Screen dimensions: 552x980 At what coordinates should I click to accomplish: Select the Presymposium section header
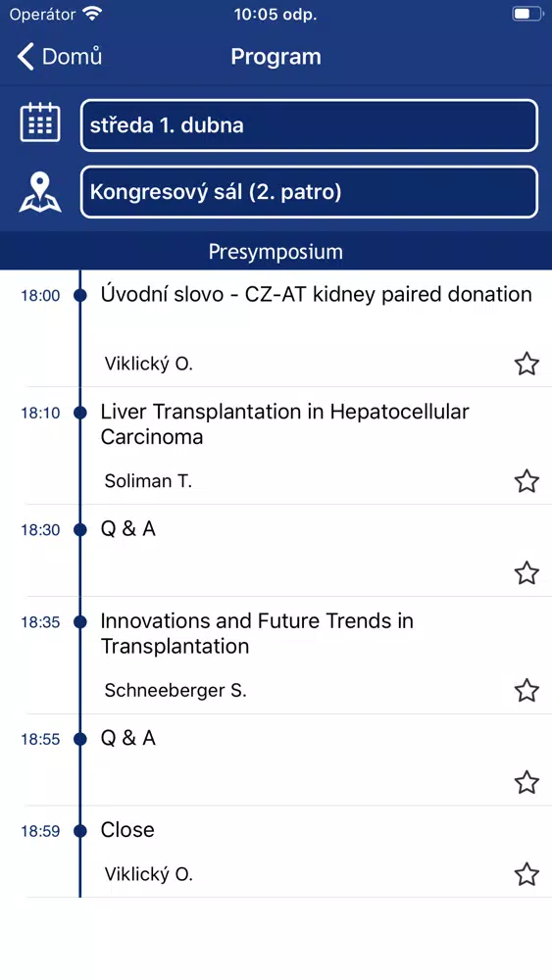pos(276,251)
